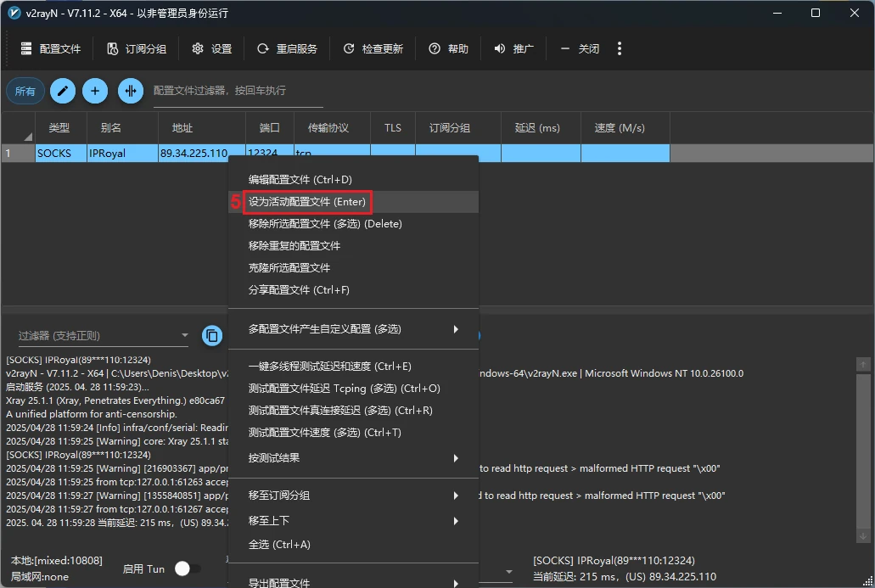The width and height of the screenshot is (875, 588).
Task: Click the auto column width icon
Action: point(130,91)
